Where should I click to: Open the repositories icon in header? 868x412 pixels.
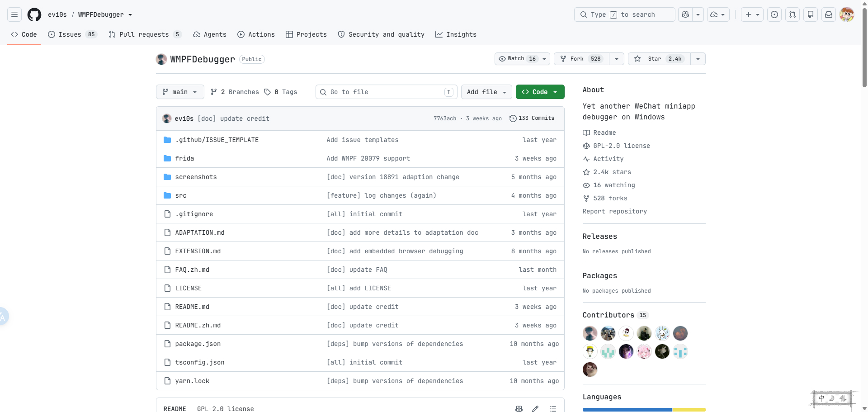tap(811, 14)
